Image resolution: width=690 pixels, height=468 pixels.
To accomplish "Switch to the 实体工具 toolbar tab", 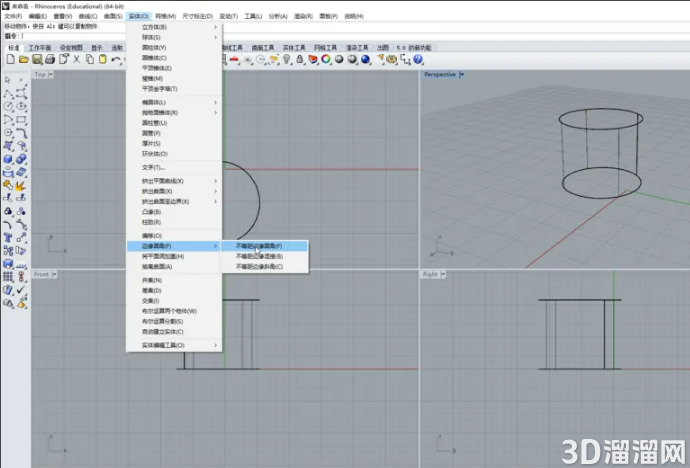I will pyautogui.click(x=294, y=48).
